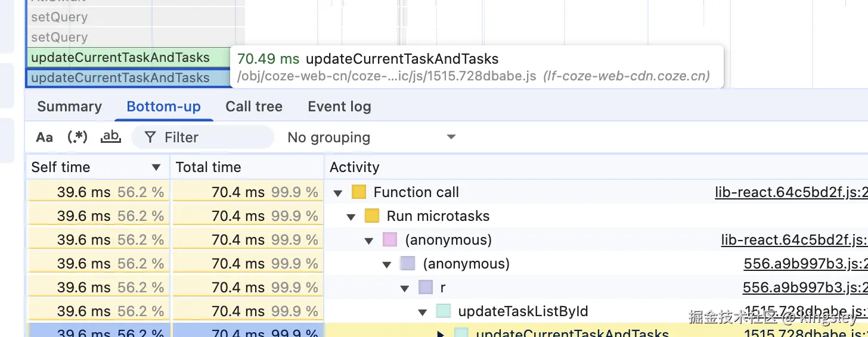The image size is (868, 337).
Task: Collapse the Function call row
Action: point(339,193)
